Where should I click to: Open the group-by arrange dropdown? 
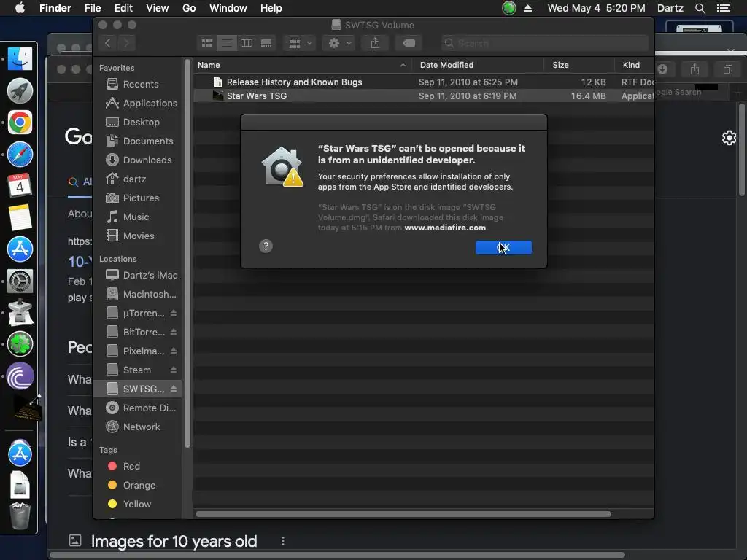[x=300, y=43]
